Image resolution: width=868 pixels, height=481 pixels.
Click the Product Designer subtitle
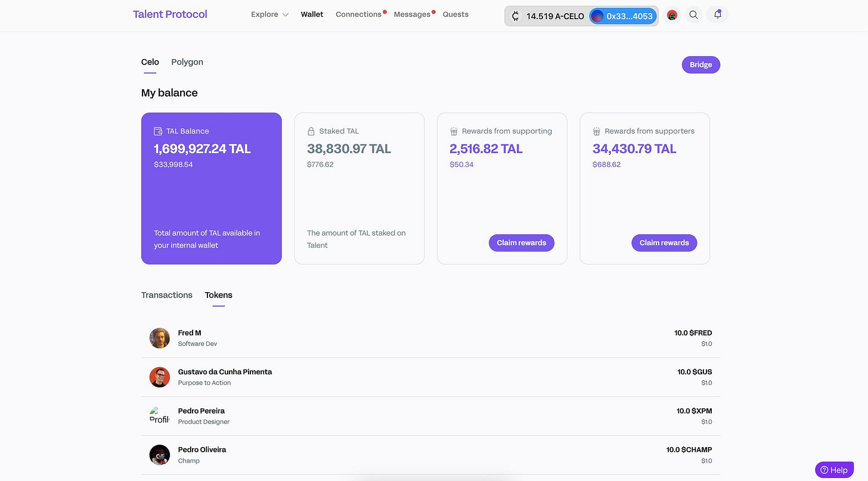pyautogui.click(x=204, y=421)
